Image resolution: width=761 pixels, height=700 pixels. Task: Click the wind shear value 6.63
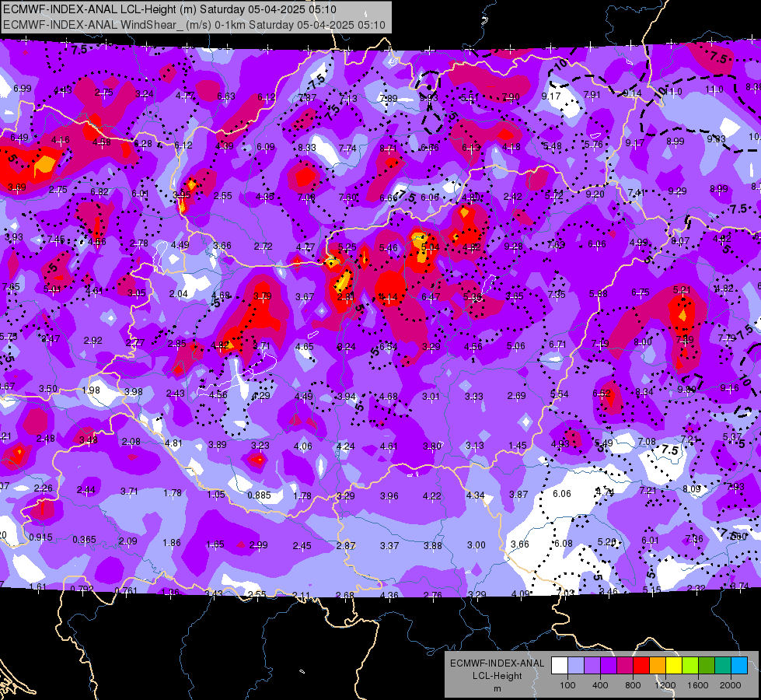226,96
